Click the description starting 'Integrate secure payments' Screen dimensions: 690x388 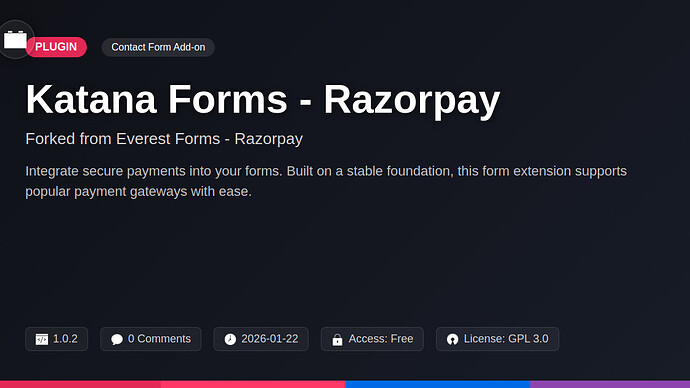(326, 181)
